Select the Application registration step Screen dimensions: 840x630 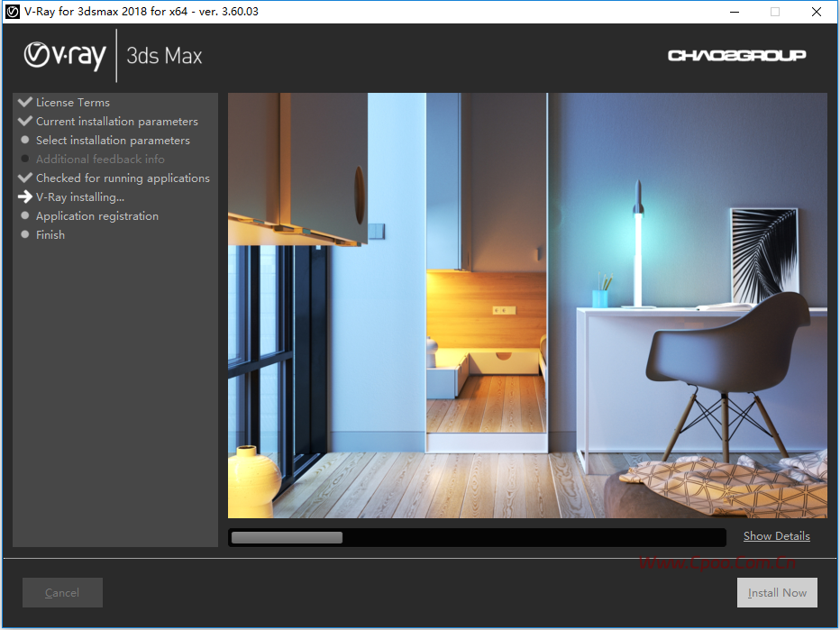click(97, 216)
